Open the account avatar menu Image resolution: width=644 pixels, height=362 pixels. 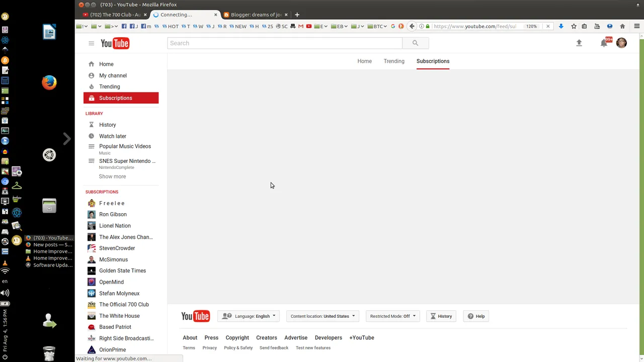pyautogui.click(x=621, y=43)
